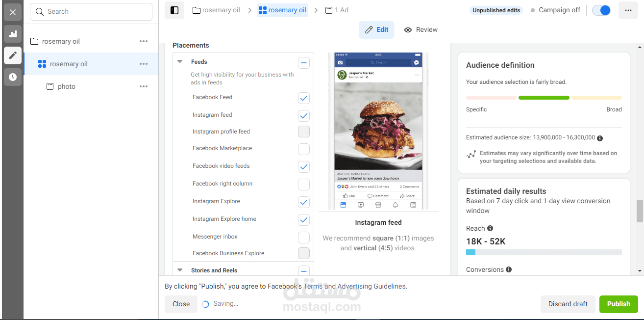Click the Instagram feed preview image
Image resolution: width=644 pixels, height=320 pixels.
[378, 131]
